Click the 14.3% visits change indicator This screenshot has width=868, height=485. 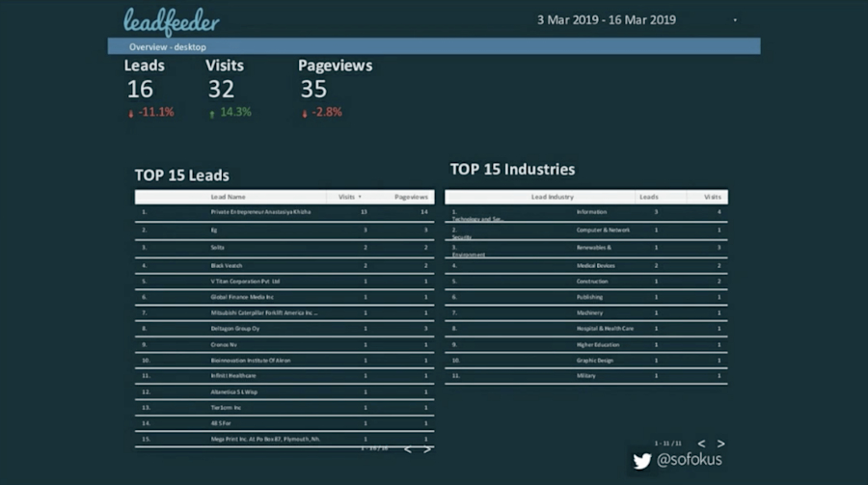pyautogui.click(x=230, y=113)
